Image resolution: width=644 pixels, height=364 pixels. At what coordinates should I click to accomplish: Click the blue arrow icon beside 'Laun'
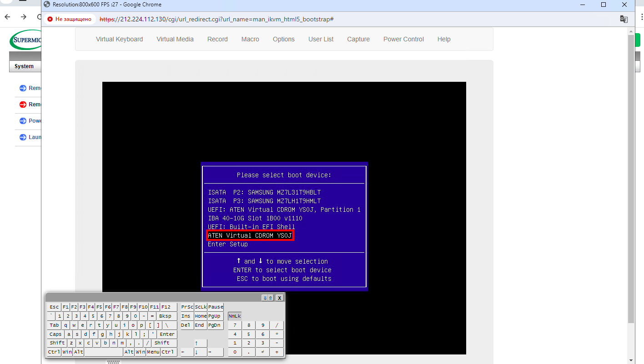[23, 137]
